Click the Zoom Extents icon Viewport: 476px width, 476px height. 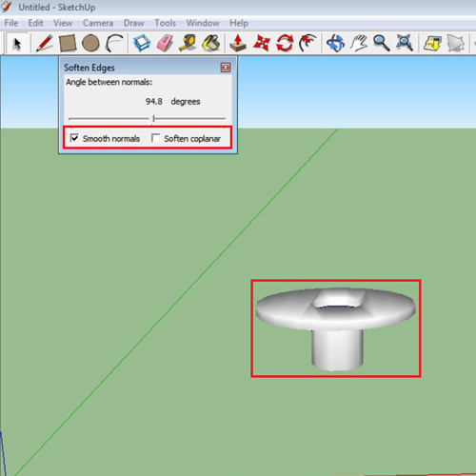coord(405,43)
